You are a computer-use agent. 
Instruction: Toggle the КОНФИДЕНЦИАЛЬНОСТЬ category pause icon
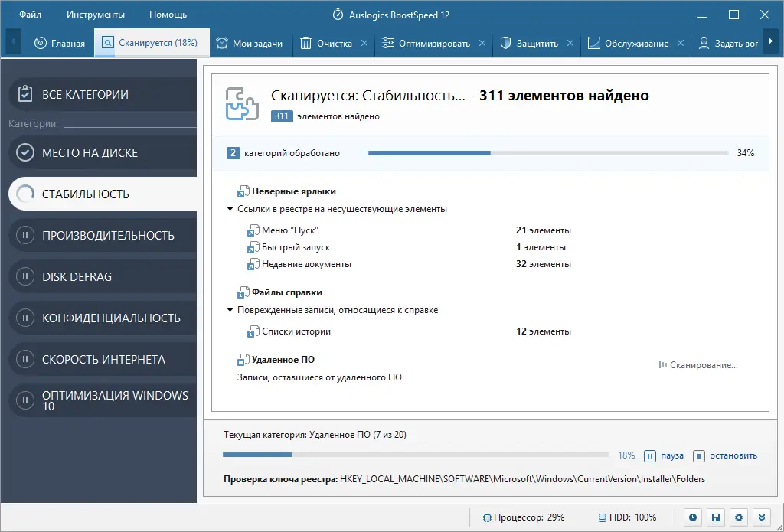[24, 317]
